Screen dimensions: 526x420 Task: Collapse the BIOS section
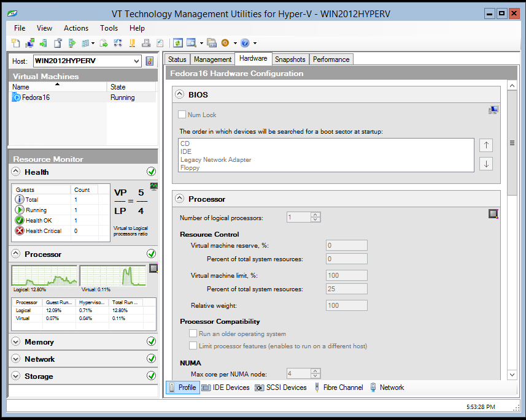click(x=178, y=94)
